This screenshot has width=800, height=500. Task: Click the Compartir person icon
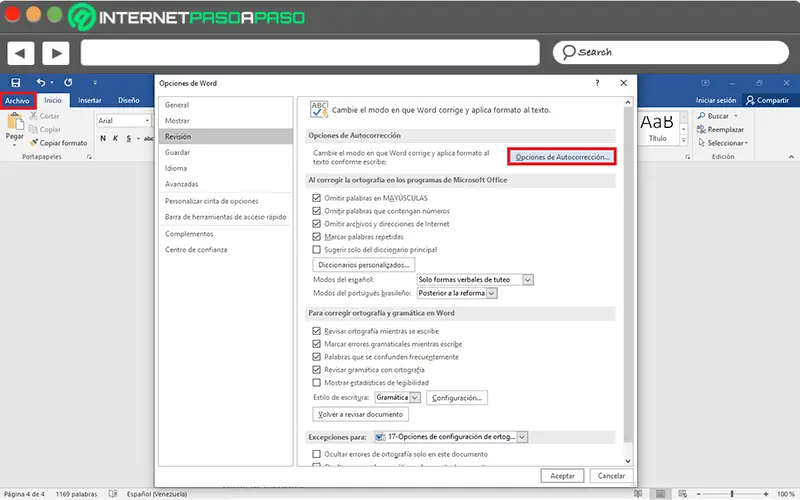(750, 100)
